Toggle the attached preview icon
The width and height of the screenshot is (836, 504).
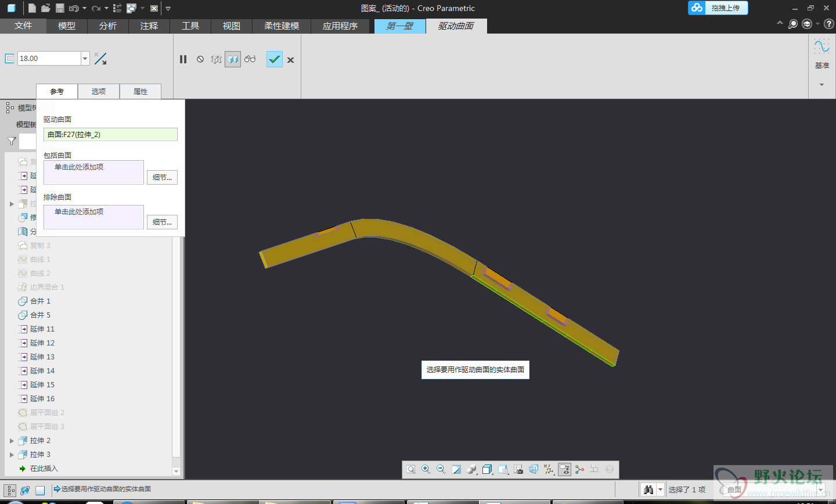click(233, 59)
